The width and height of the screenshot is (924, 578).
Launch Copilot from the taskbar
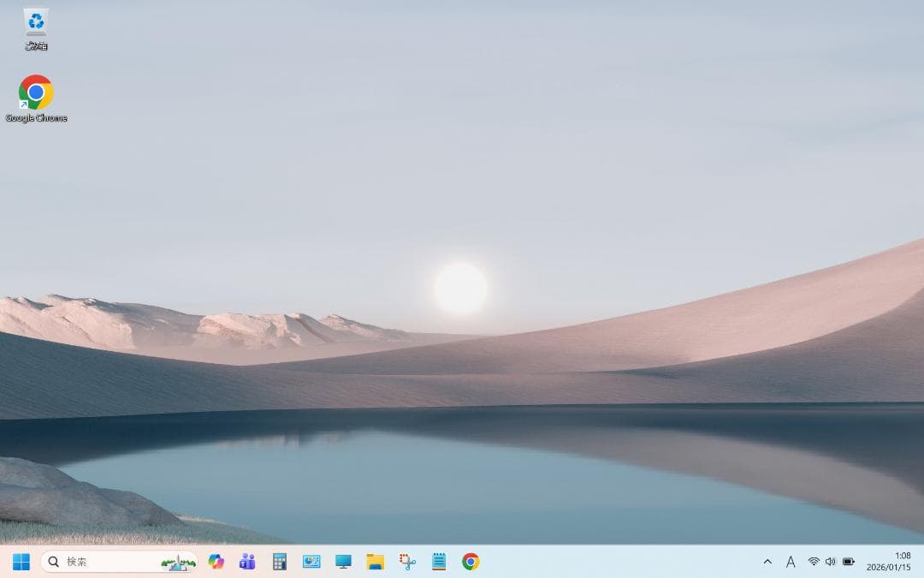click(216, 562)
